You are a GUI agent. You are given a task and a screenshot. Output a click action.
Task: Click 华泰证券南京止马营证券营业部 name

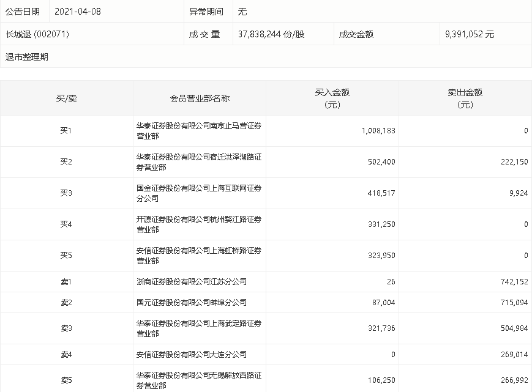[199, 131]
